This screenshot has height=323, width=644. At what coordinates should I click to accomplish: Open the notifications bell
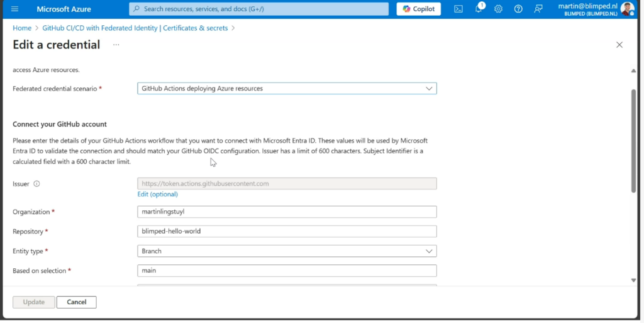pos(479,9)
